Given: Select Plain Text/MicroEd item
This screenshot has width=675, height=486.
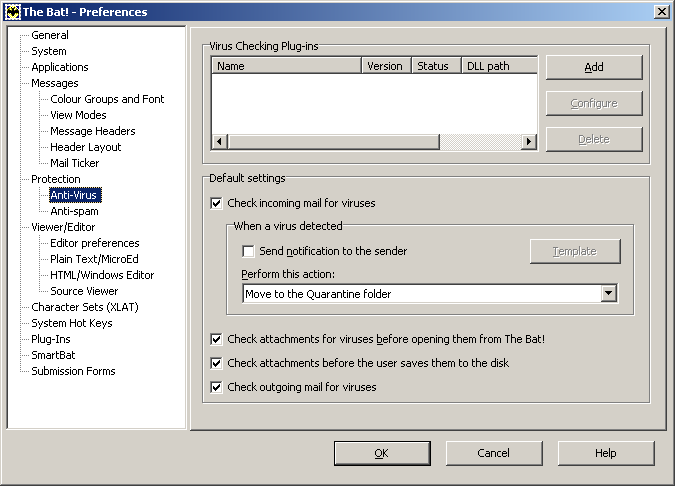Looking at the screenshot, I should 94,259.
